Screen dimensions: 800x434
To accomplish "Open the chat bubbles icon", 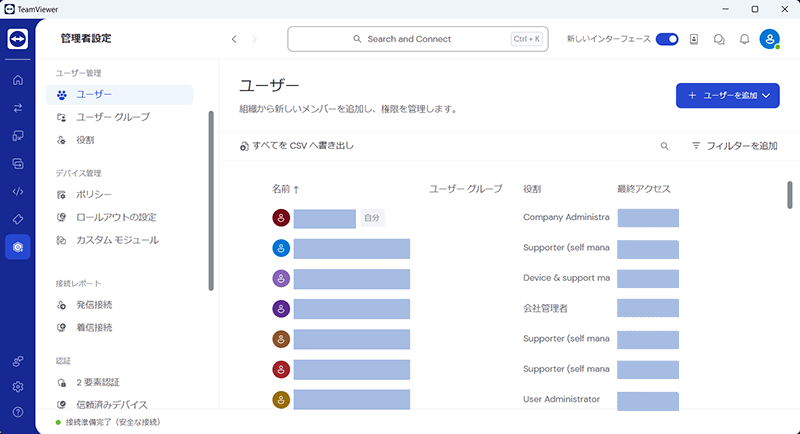I will pyautogui.click(x=719, y=39).
